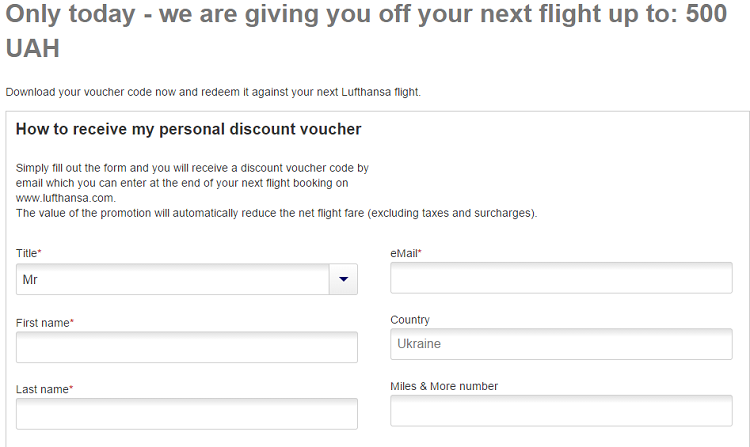
Task: Click the eMail field label
Action: [405, 254]
